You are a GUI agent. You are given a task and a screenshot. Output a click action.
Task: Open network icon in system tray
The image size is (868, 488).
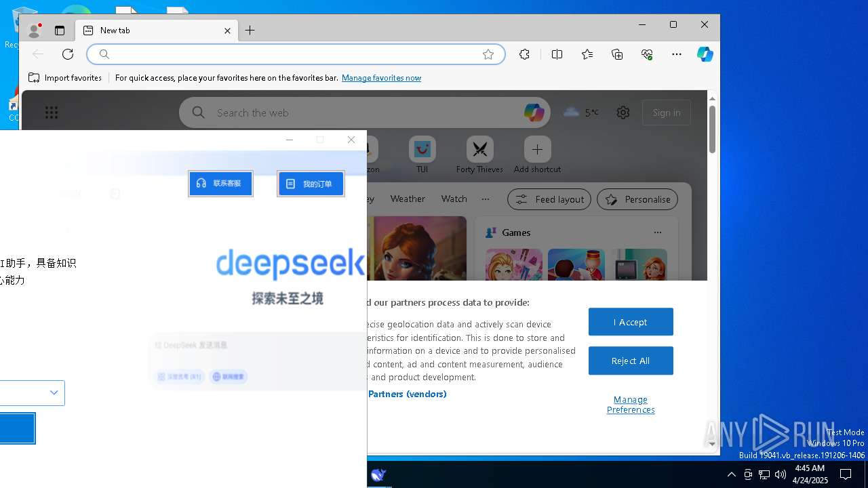tap(764, 474)
